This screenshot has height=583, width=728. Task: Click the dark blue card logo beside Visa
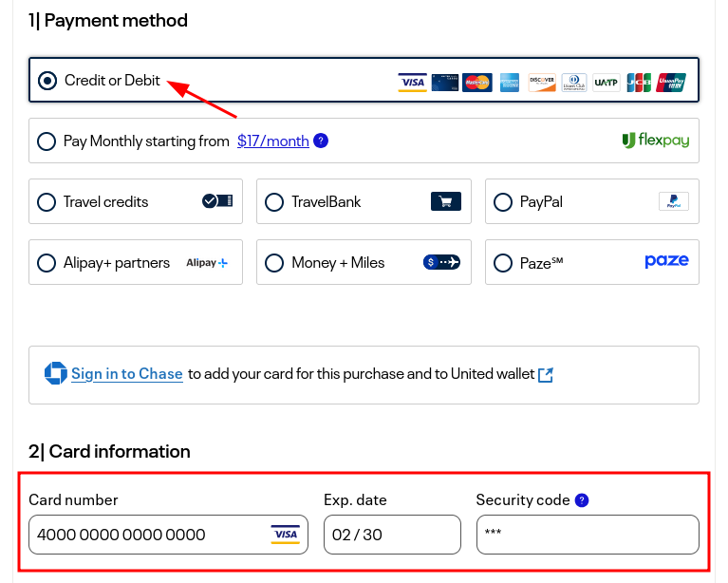tap(445, 83)
